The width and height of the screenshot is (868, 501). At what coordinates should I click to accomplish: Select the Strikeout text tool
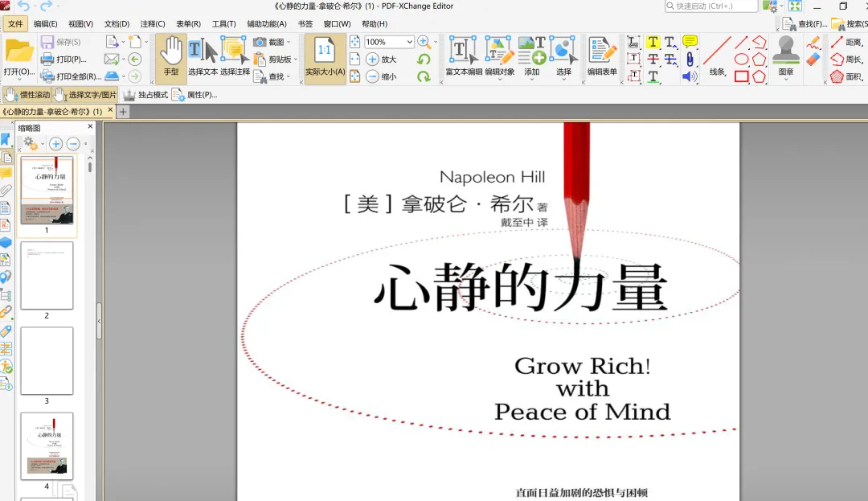pos(653,59)
